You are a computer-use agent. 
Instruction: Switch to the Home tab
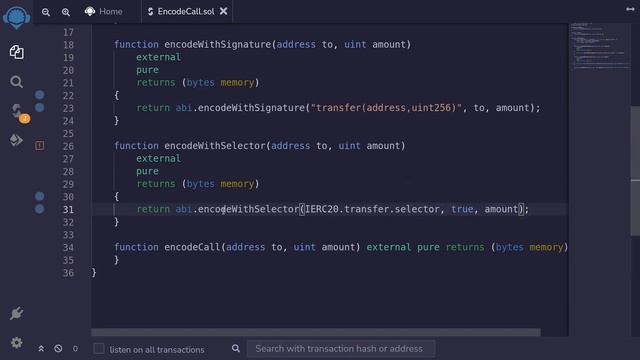coord(104,11)
